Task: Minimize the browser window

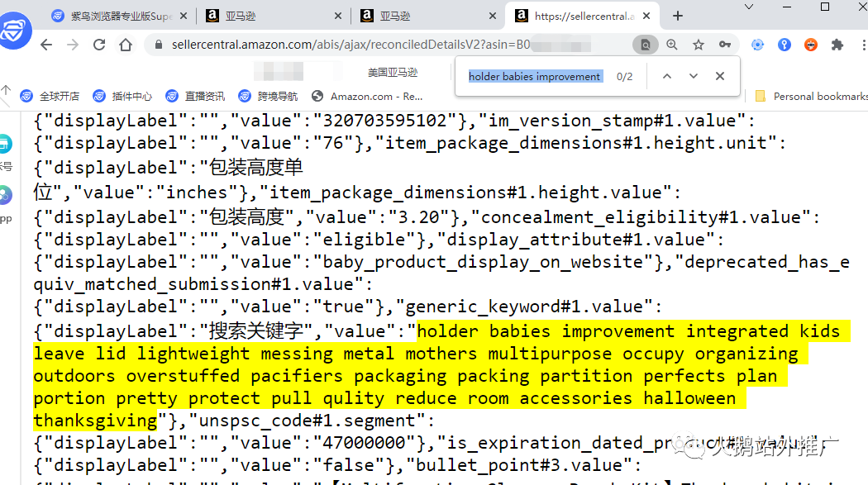Action: click(787, 7)
